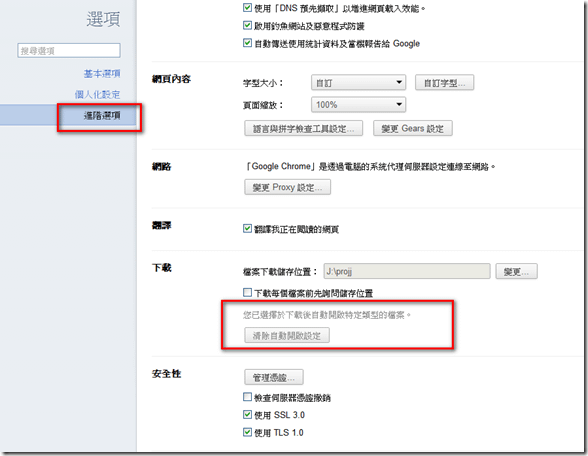This screenshot has width=588, height=456.
Task: Toggle the use TLS 1.0 checkbox
Action: [247, 432]
